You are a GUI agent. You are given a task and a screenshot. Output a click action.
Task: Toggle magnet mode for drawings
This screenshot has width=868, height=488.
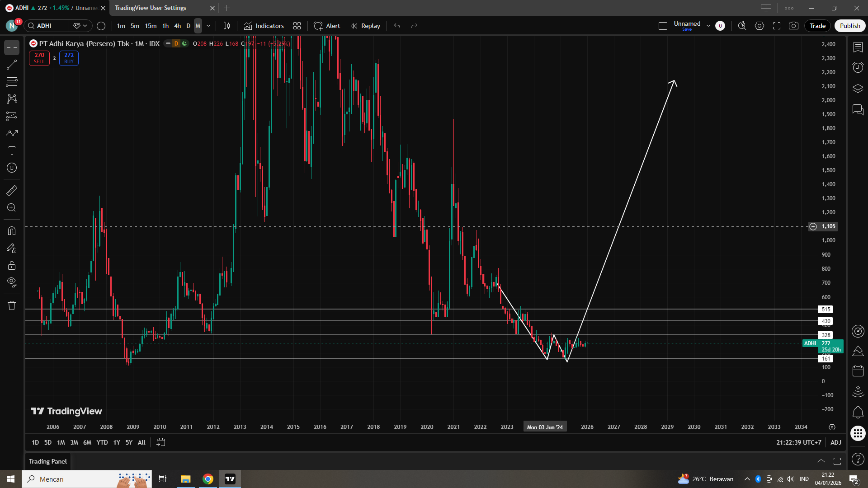point(12,231)
